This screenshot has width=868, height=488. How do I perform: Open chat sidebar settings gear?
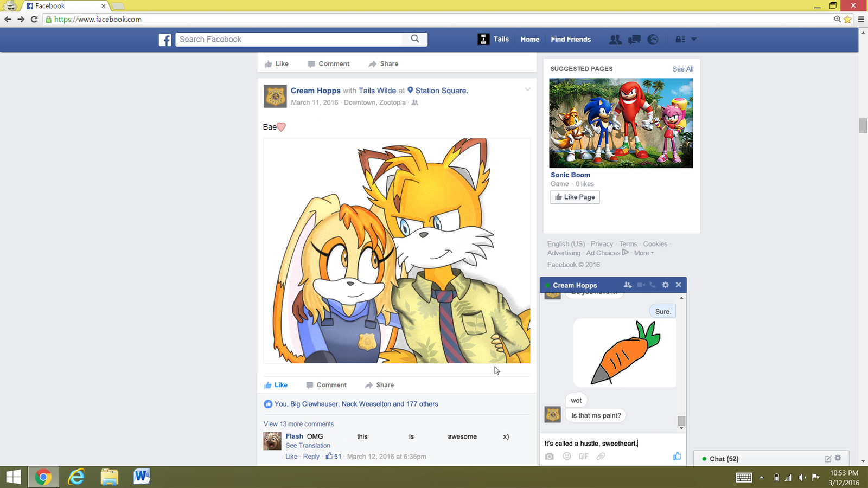coord(838,458)
